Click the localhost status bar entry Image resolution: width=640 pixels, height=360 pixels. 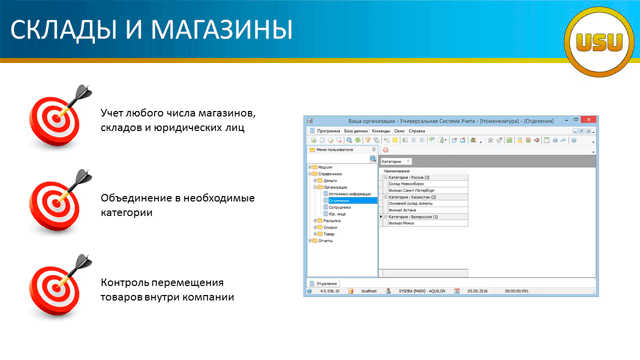pos(369,291)
